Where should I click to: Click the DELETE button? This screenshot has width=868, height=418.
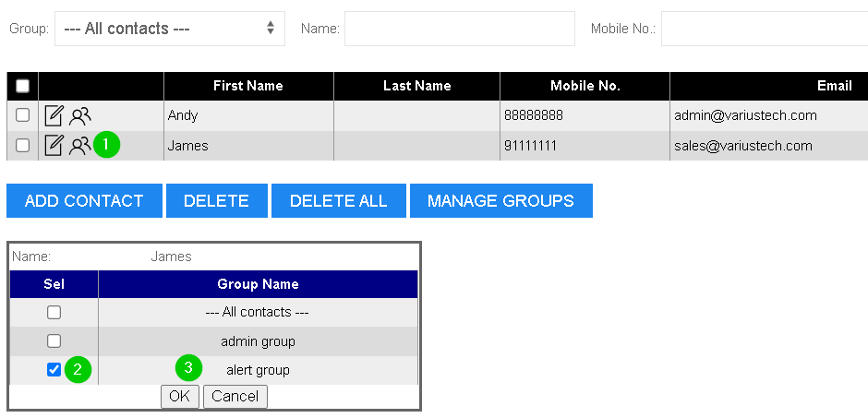tap(216, 201)
